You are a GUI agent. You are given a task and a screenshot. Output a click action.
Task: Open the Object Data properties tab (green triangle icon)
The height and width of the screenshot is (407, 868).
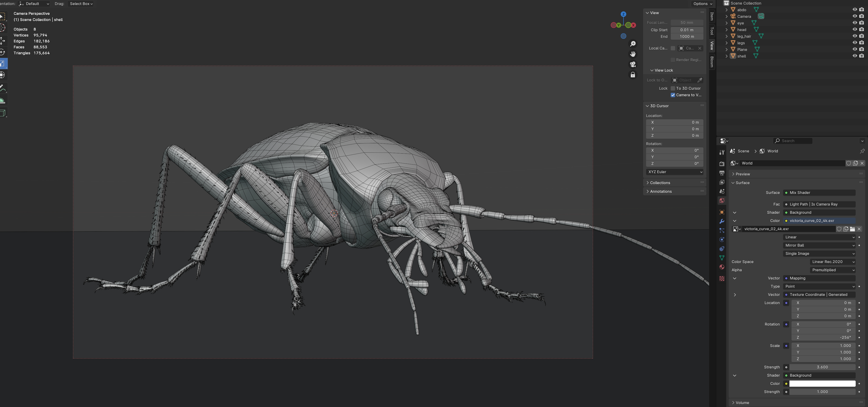(722, 258)
